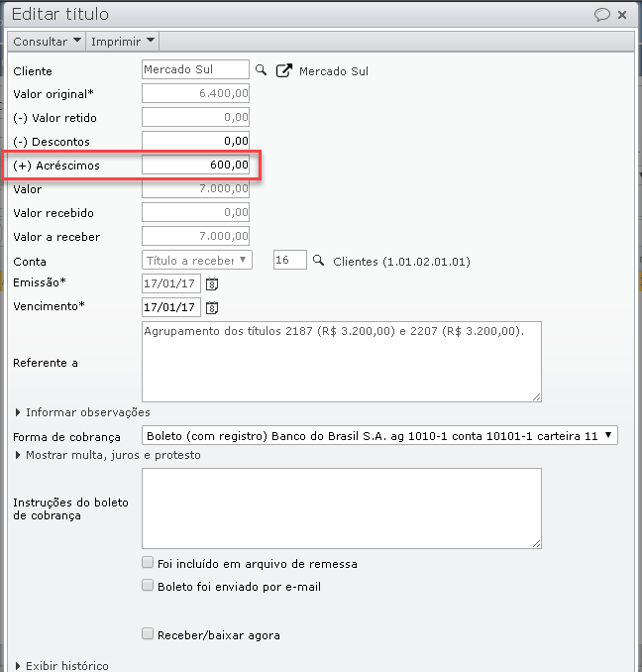Click the 'Referente a' text area
The width and height of the screenshot is (642, 672).
342,362
